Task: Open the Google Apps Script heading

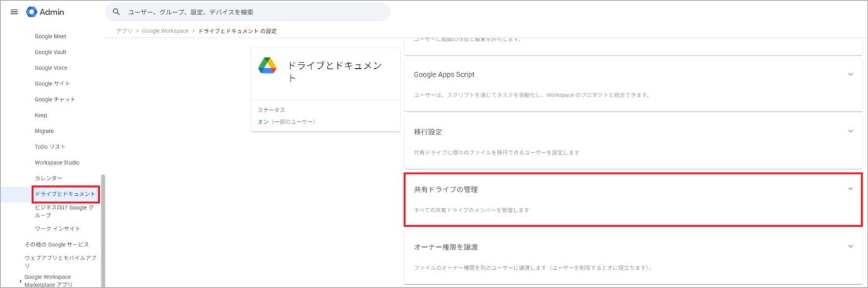Action: click(444, 75)
